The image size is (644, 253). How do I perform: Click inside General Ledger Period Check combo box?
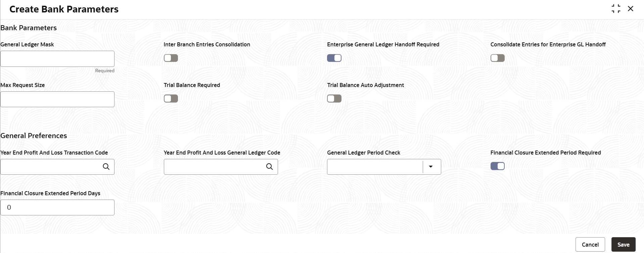(374, 167)
